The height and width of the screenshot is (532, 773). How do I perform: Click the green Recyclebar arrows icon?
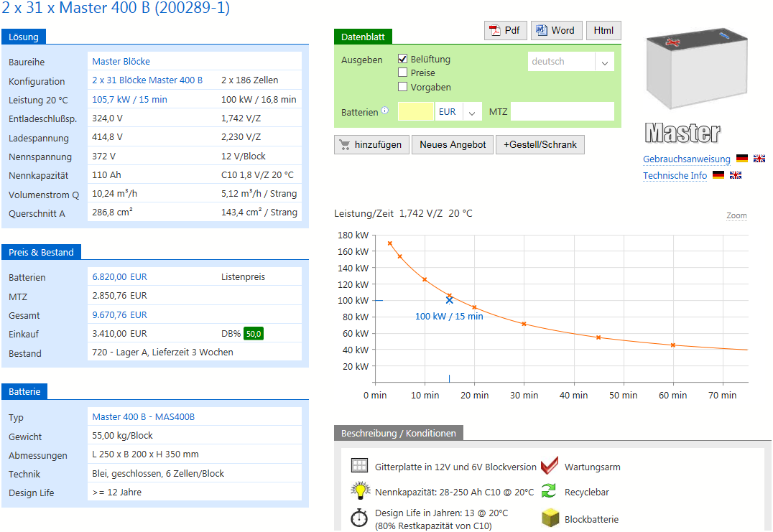[549, 491]
